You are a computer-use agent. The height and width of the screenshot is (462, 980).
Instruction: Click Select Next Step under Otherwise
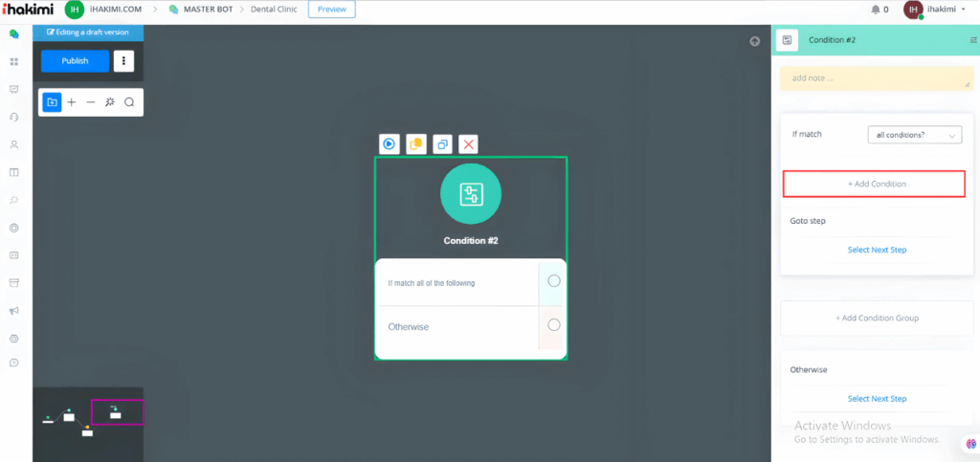click(x=877, y=399)
